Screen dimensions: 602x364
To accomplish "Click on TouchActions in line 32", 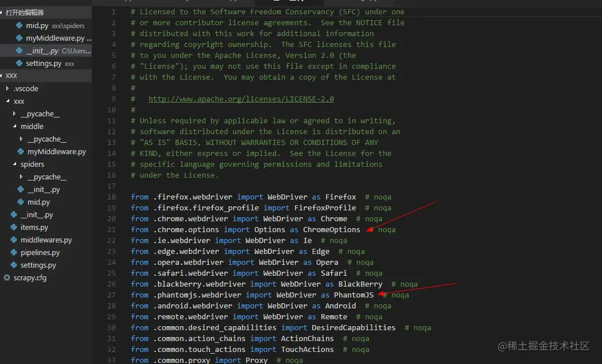I will 307,350.
